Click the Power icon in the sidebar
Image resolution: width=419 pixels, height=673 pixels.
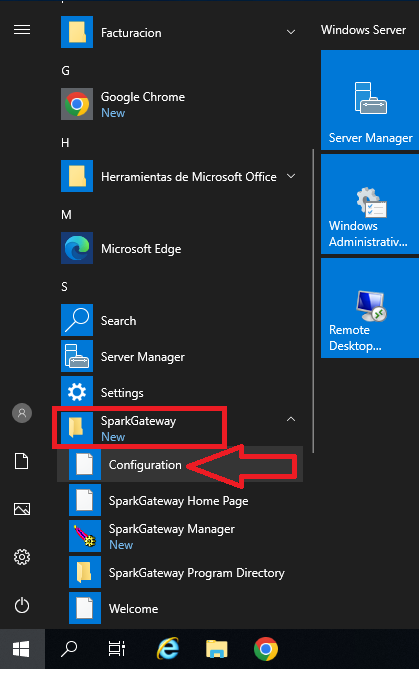[22, 606]
